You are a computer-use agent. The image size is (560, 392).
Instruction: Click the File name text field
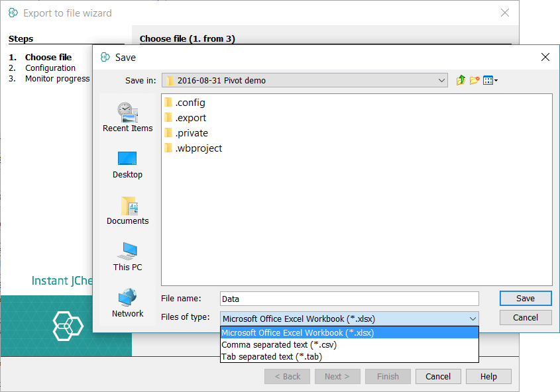click(x=349, y=299)
